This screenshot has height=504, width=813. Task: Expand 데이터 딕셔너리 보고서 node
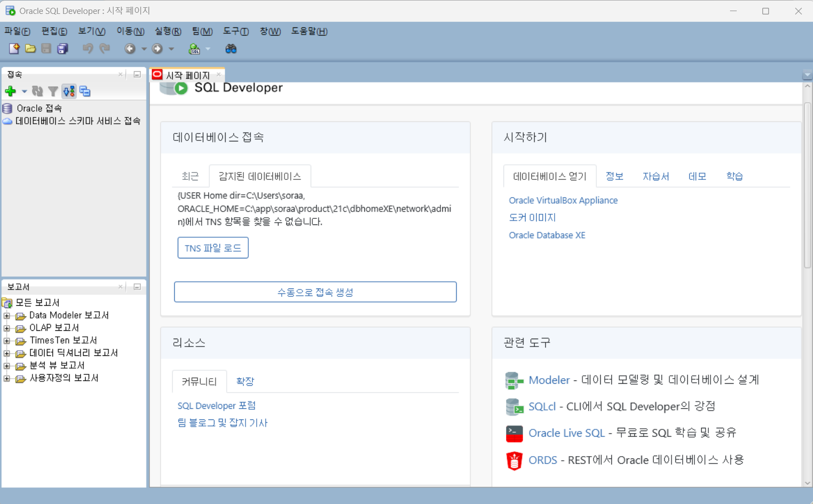click(x=7, y=353)
